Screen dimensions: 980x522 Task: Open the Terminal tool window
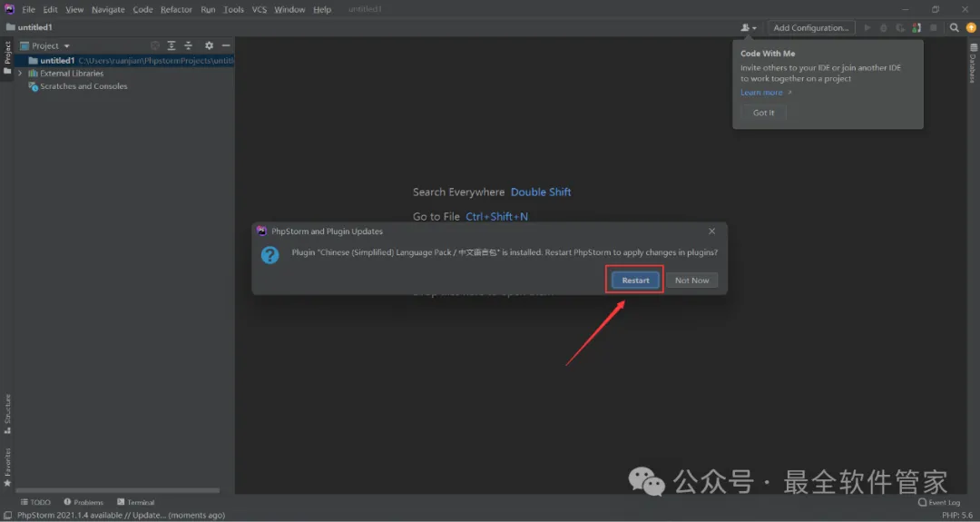pyautogui.click(x=135, y=502)
